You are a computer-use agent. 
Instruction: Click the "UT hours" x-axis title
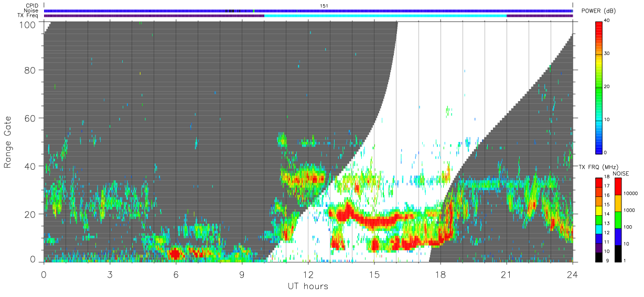[308, 287]
